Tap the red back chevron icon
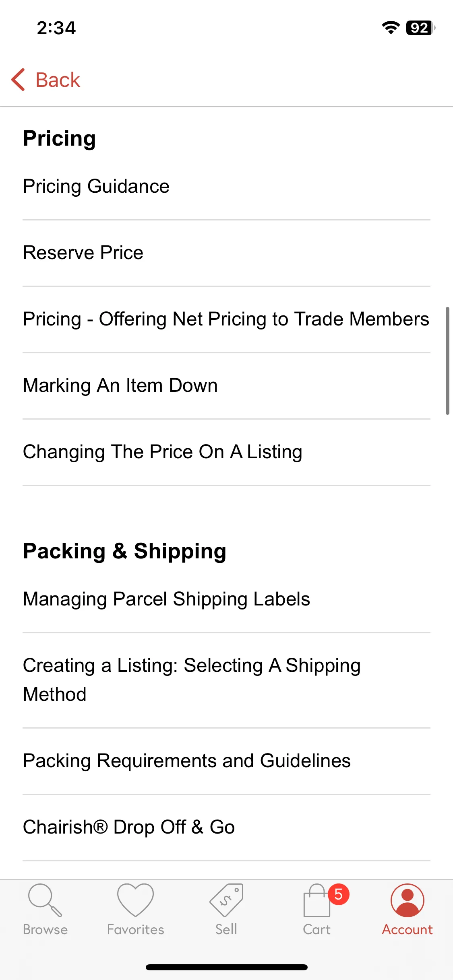Image resolution: width=453 pixels, height=980 pixels. [x=18, y=80]
